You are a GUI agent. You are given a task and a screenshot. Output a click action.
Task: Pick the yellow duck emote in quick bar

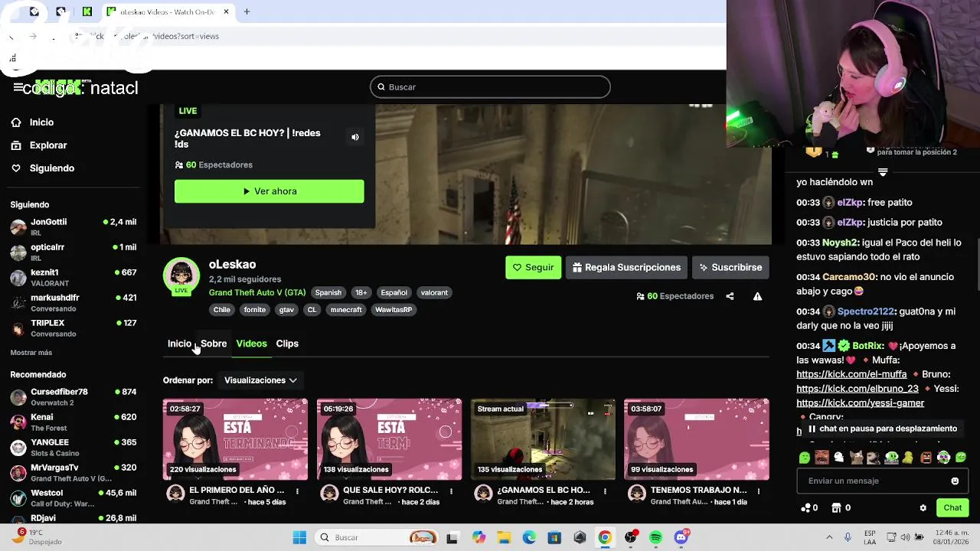[908, 458]
